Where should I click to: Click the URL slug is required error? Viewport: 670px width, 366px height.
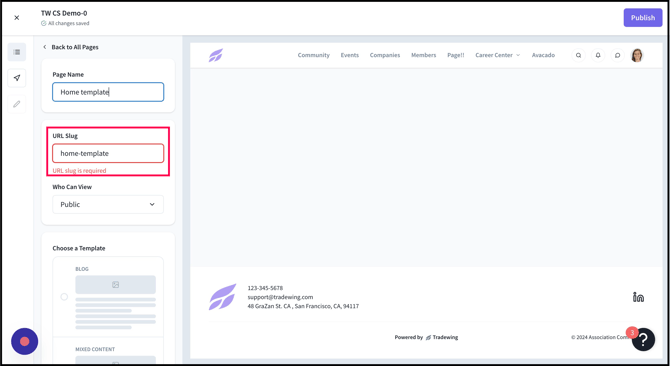coord(79,170)
